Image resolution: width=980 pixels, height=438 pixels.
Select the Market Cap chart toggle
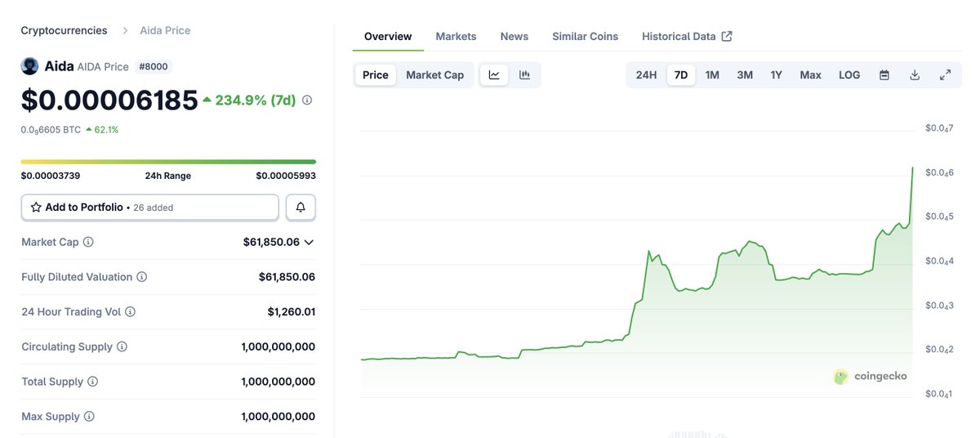coord(434,75)
